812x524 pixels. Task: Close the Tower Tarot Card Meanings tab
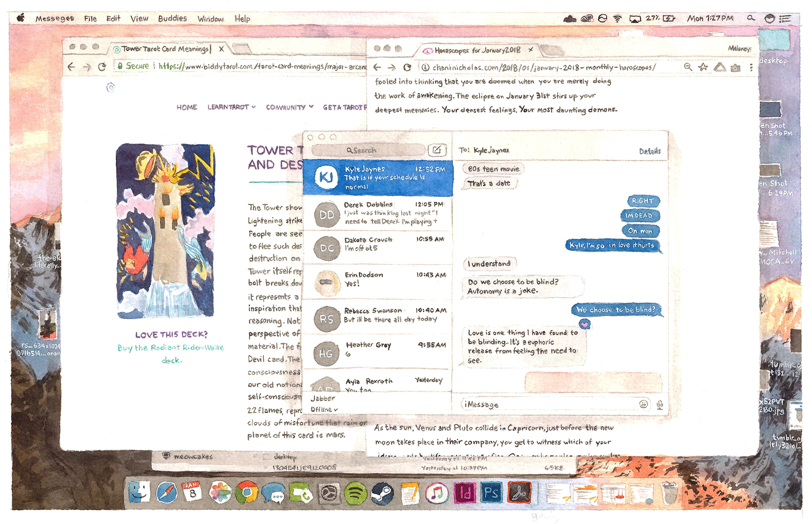coord(221,49)
